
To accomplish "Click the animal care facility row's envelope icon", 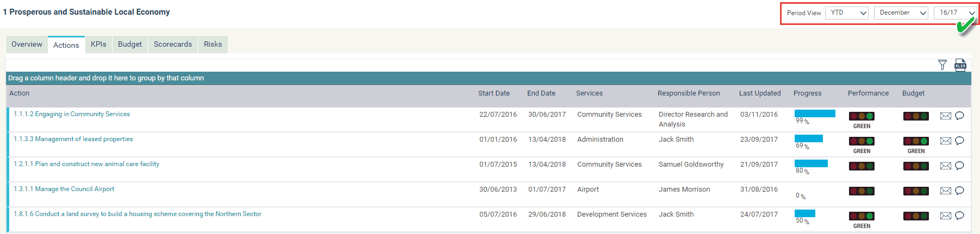I will (x=946, y=166).
